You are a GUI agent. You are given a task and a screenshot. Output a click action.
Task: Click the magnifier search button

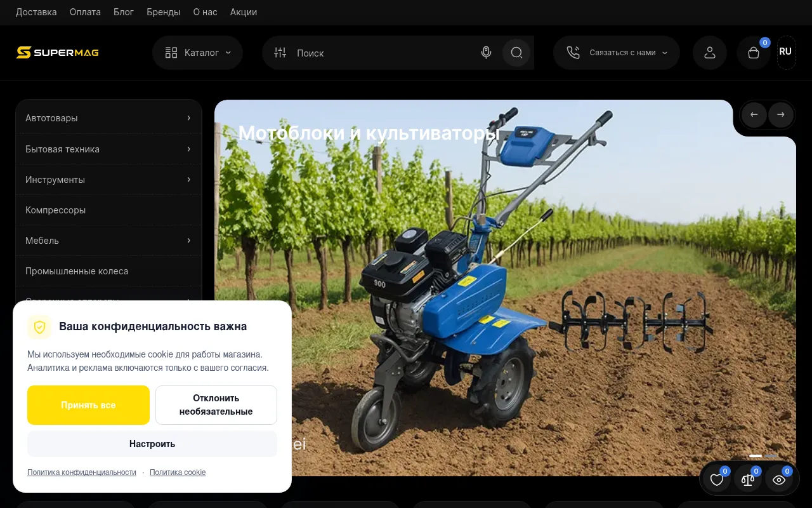516,53
